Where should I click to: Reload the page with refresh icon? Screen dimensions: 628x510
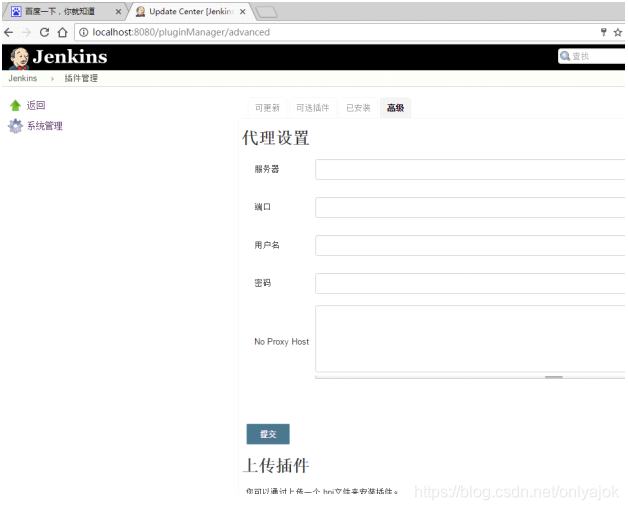[x=44, y=32]
